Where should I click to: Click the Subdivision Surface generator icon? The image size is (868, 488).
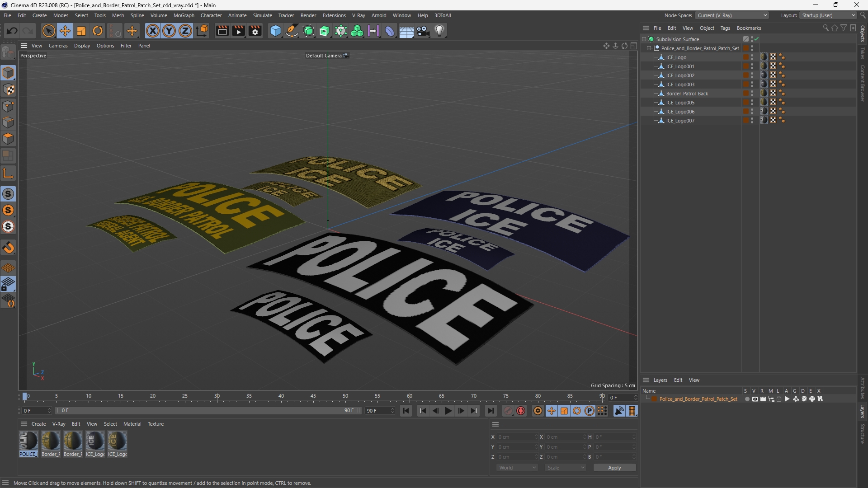(309, 31)
